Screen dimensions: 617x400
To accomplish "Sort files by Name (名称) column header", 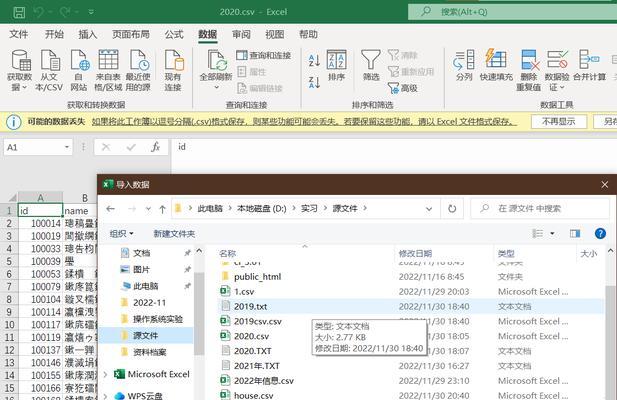I will click(x=227, y=254).
